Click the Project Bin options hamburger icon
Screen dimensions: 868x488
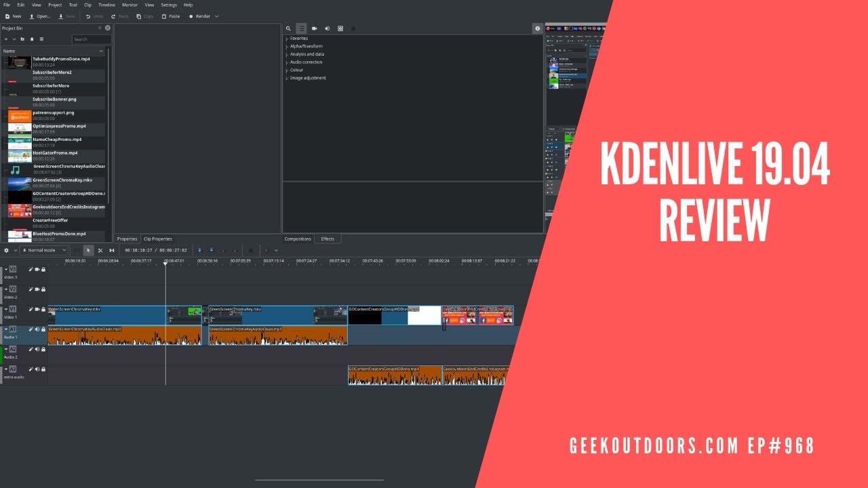point(41,39)
